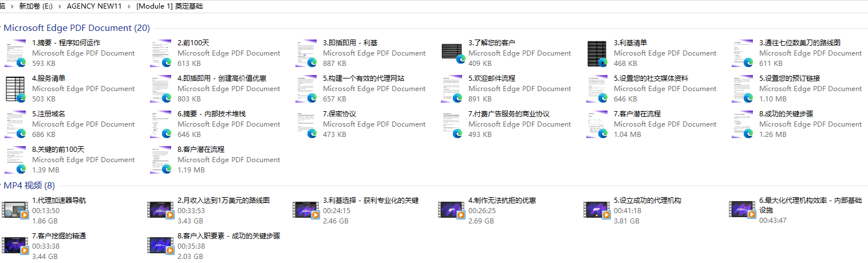Click the 7.保密协议 PDF file icon

[306, 124]
